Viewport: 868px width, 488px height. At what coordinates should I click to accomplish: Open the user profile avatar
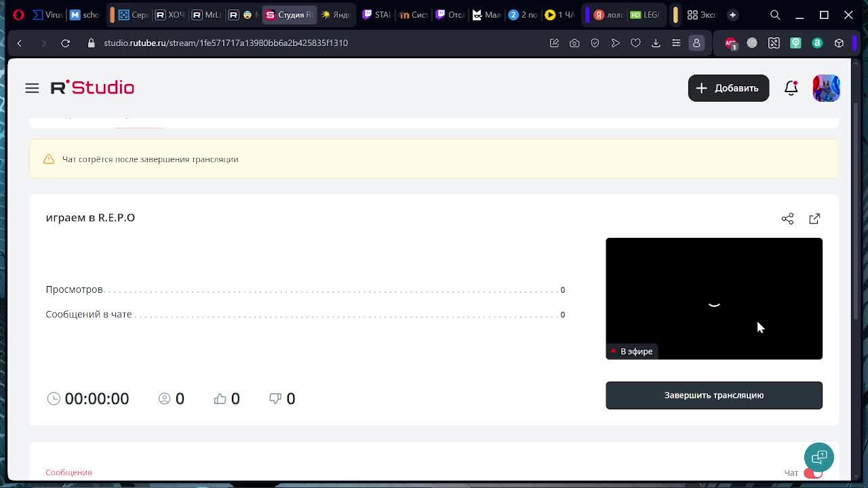[826, 88]
